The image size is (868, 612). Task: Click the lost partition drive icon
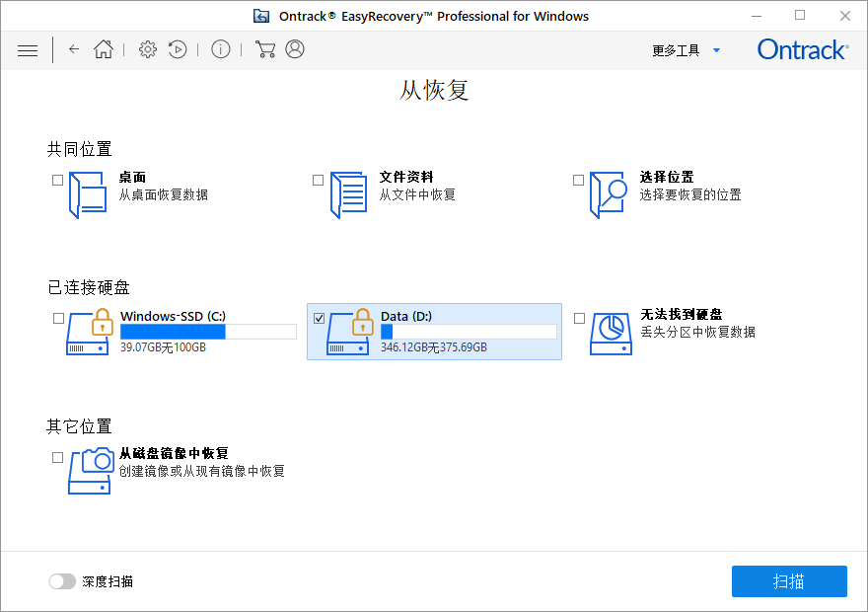(x=611, y=334)
